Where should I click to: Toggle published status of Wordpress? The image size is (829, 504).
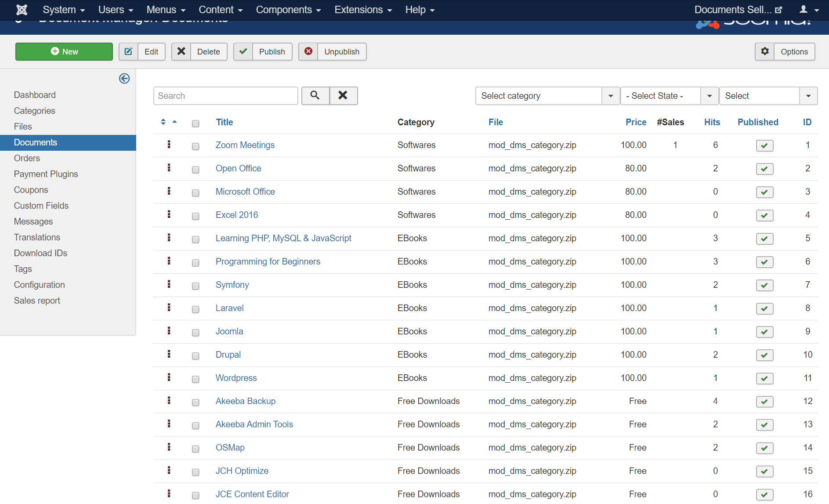point(764,378)
